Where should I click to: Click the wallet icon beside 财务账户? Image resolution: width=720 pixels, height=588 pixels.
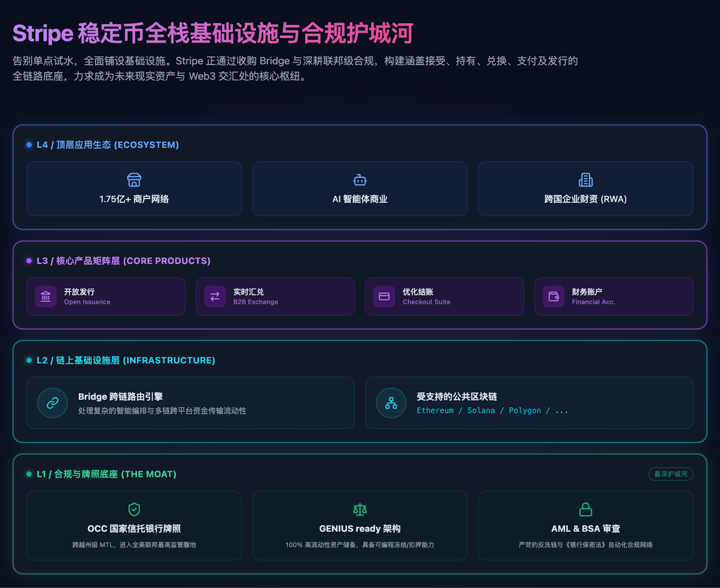pos(553,296)
